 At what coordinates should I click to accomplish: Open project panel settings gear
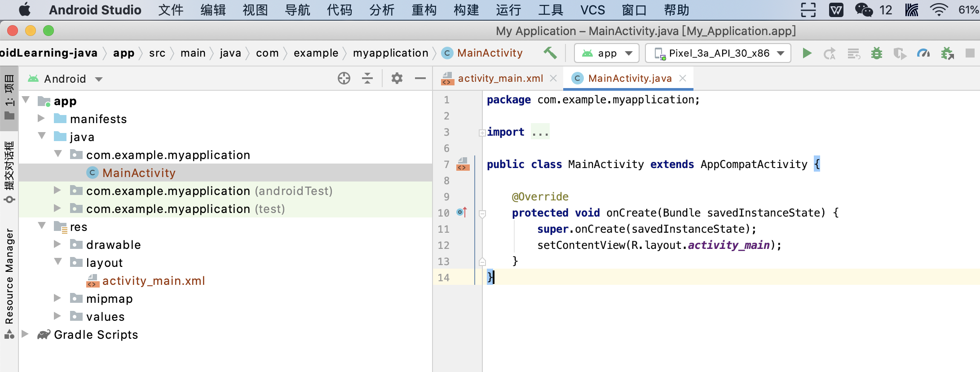pyautogui.click(x=397, y=78)
